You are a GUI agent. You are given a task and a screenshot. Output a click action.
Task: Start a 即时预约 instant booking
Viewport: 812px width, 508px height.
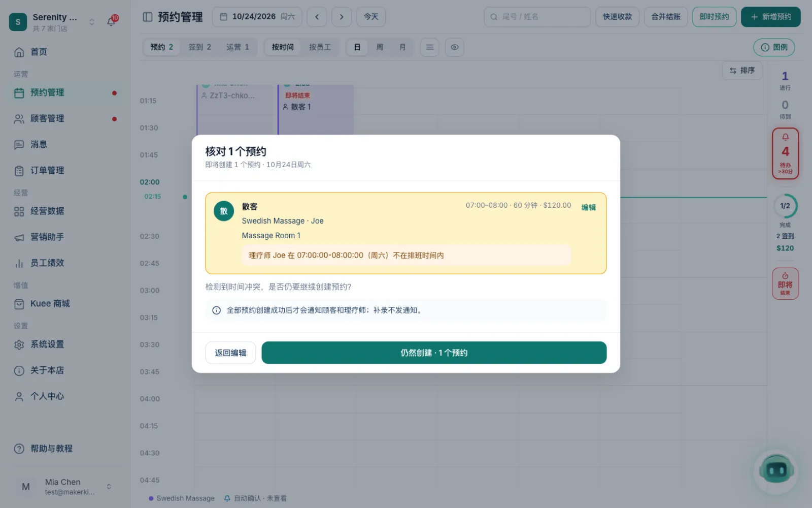point(714,17)
